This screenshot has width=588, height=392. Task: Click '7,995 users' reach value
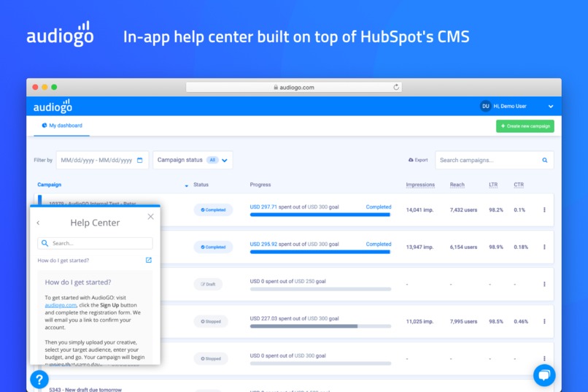pos(463,321)
